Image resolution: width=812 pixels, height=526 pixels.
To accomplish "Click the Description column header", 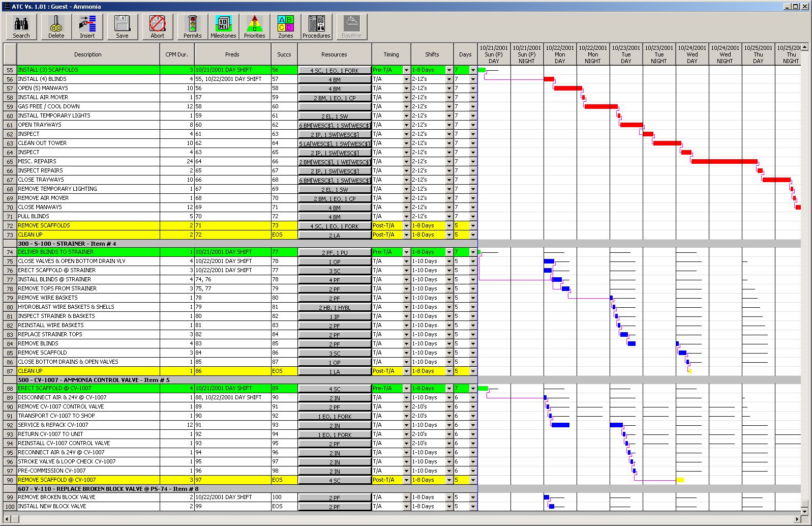I will tap(88, 54).
